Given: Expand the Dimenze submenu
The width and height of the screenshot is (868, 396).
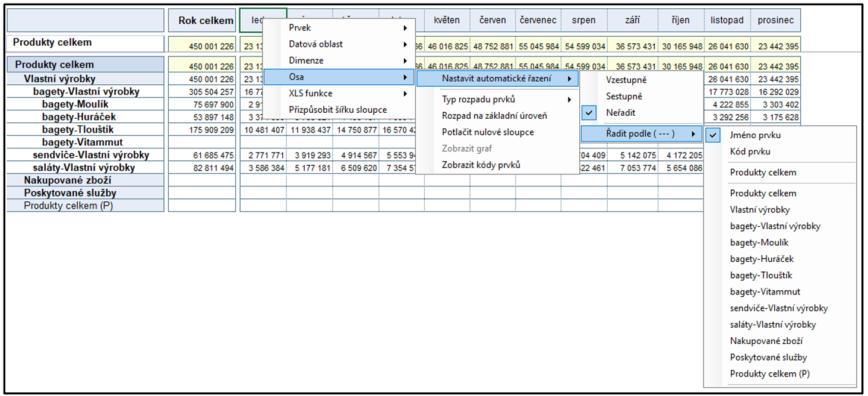Looking at the screenshot, I should 339,61.
